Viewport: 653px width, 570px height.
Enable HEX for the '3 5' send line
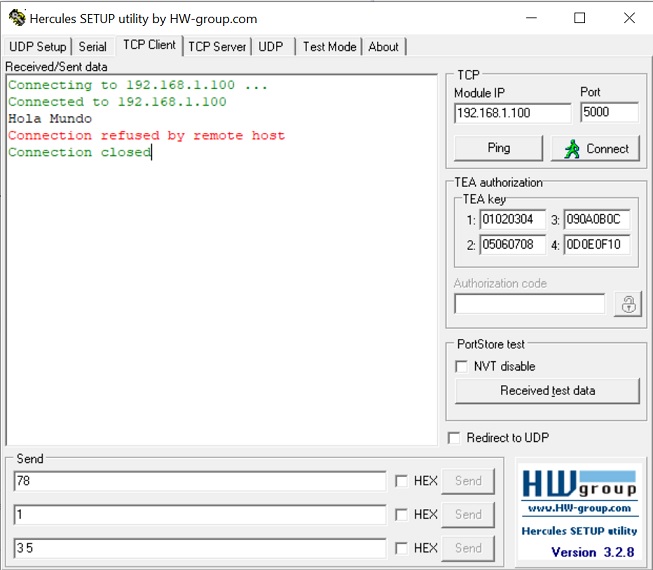pyautogui.click(x=401, y=548)
